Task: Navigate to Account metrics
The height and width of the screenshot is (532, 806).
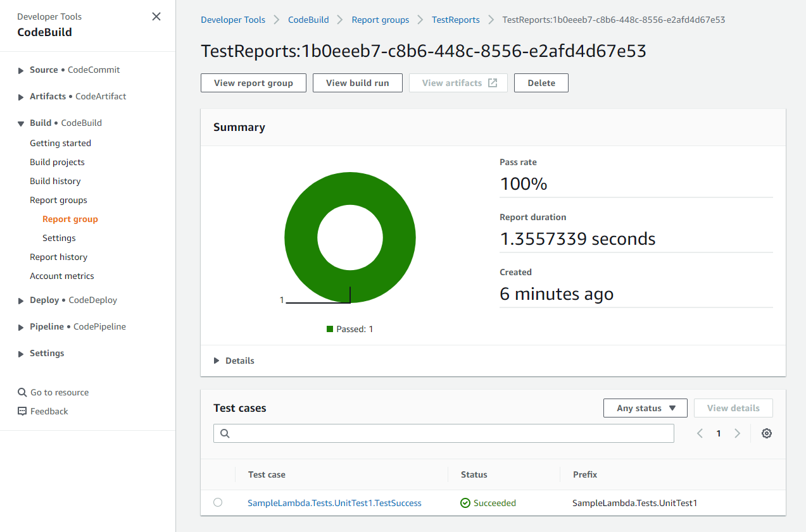Action: (61, 276)
